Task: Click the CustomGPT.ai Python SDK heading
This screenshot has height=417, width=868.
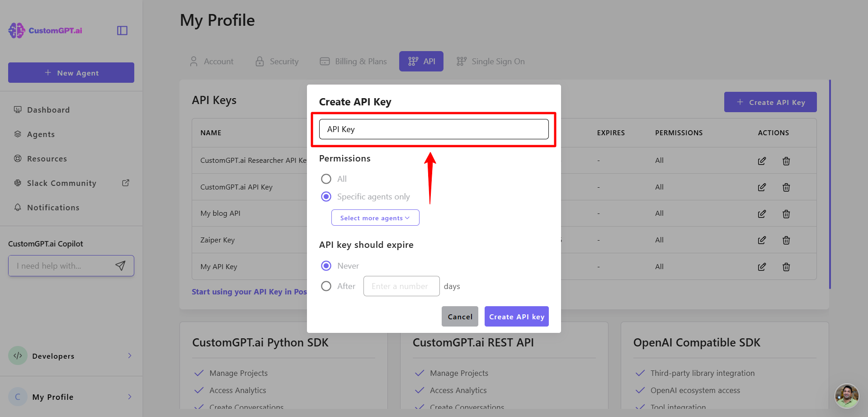Action: [260, 342]
